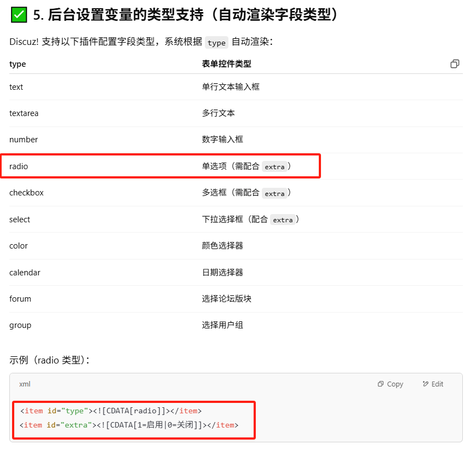Image resolution: width=476 pixels, height=450 pixels.
Task: Click the code line containing CDATA[radio]
Action: click(111, 411)
